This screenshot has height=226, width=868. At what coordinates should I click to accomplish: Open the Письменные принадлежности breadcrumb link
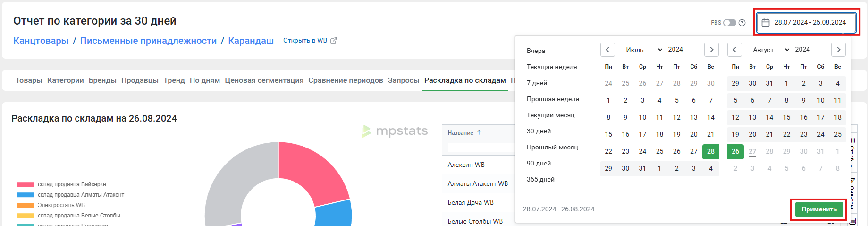click(148, 41)
